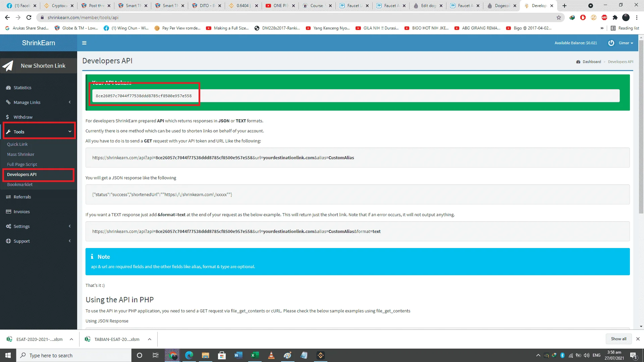Click the hamburger menu toggle icon

point(84,43)
